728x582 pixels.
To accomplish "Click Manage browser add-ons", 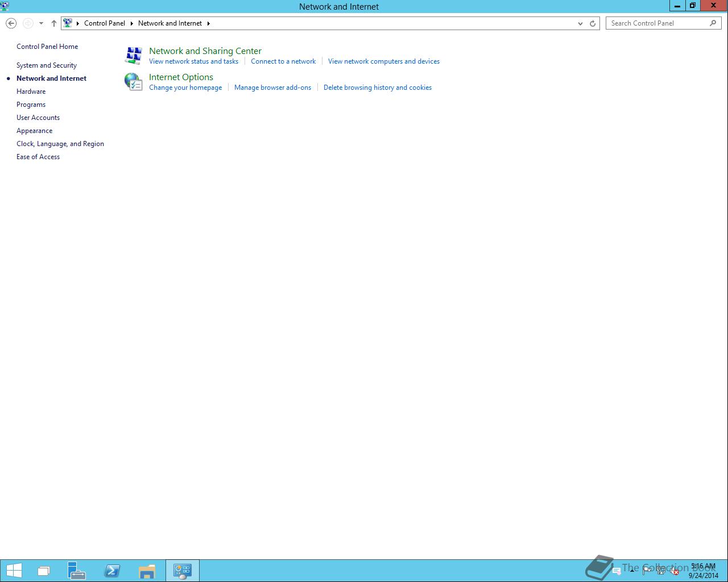I will pos(272,88).
